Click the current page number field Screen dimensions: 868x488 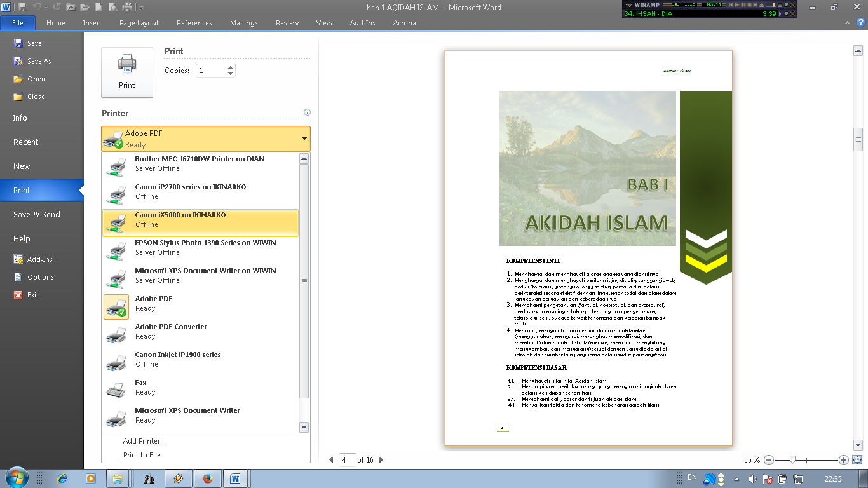pos(348,460)
